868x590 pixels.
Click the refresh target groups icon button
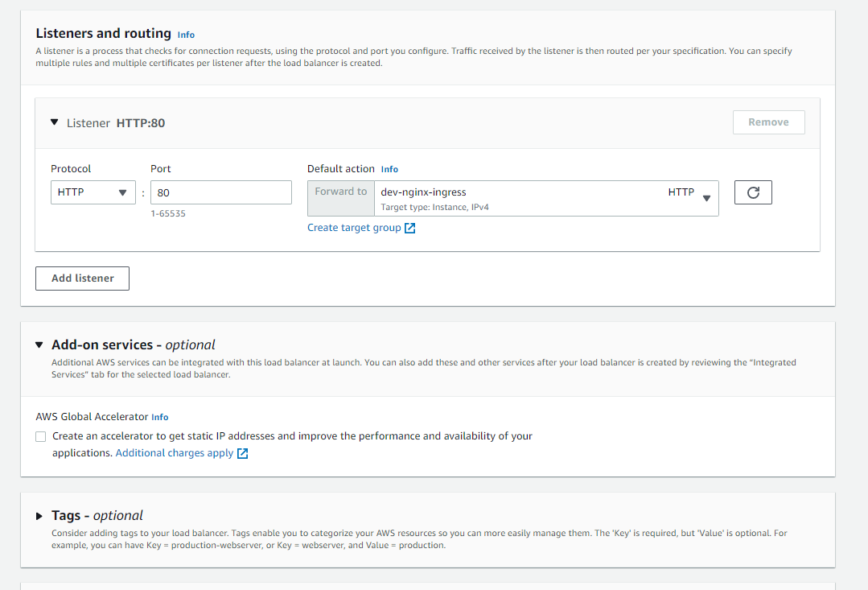(x=753, y=192)
